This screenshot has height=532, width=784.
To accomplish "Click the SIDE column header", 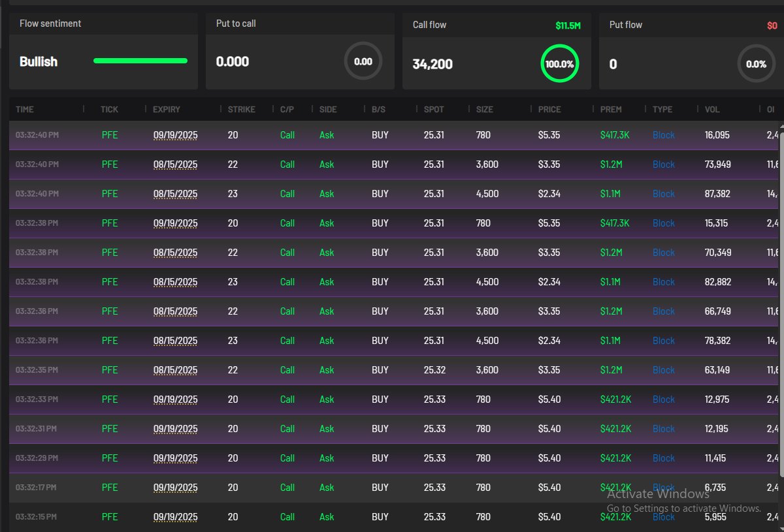I will 328,109.
